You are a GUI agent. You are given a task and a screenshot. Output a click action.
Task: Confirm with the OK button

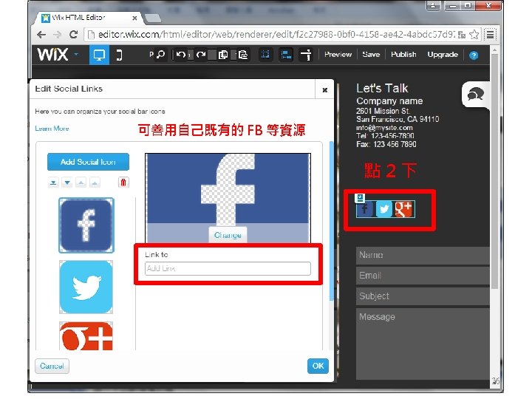[318, 366]
